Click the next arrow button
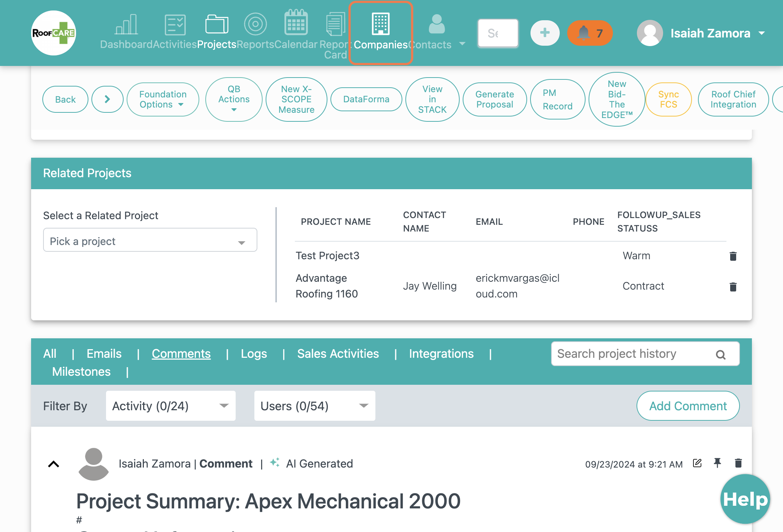 click(x=108, y=99)
